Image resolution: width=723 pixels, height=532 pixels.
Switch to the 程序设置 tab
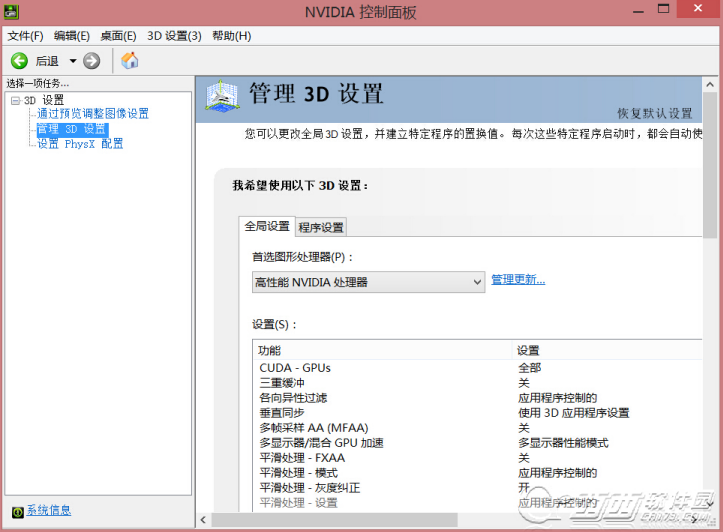(x=321, y=227)
